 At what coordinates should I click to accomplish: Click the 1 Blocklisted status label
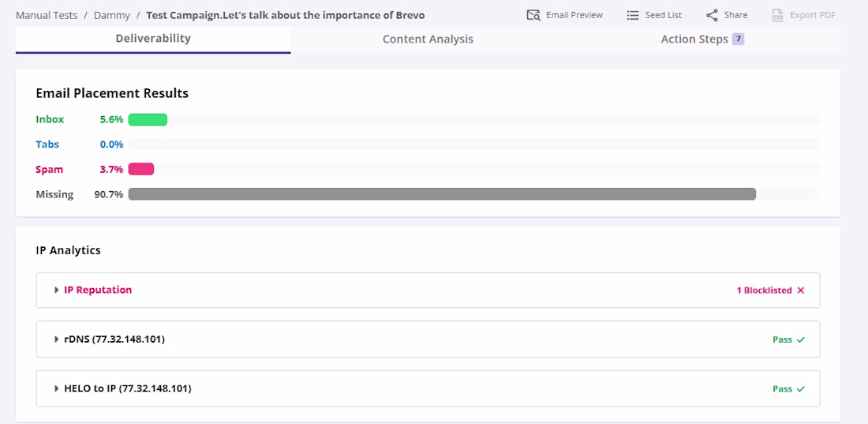tap(764, 291)
